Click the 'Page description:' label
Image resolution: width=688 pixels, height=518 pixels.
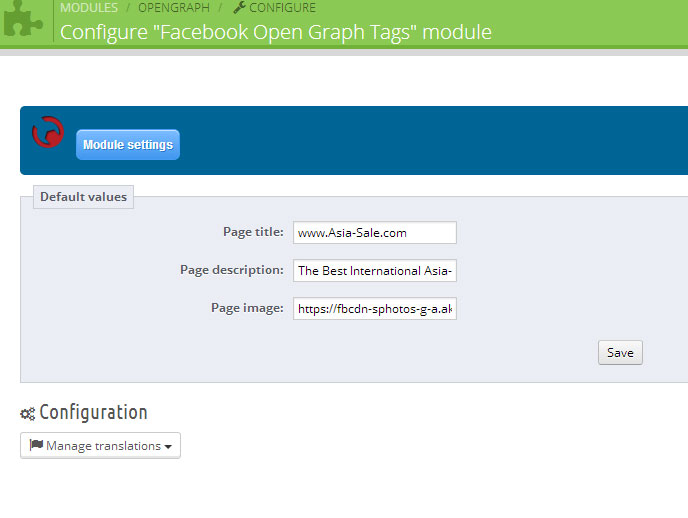pyautogui.click(x=232, y=270)
